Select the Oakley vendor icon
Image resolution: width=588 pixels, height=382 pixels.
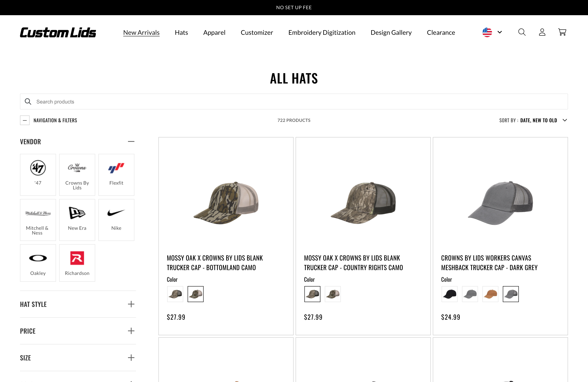coord(38,258)
